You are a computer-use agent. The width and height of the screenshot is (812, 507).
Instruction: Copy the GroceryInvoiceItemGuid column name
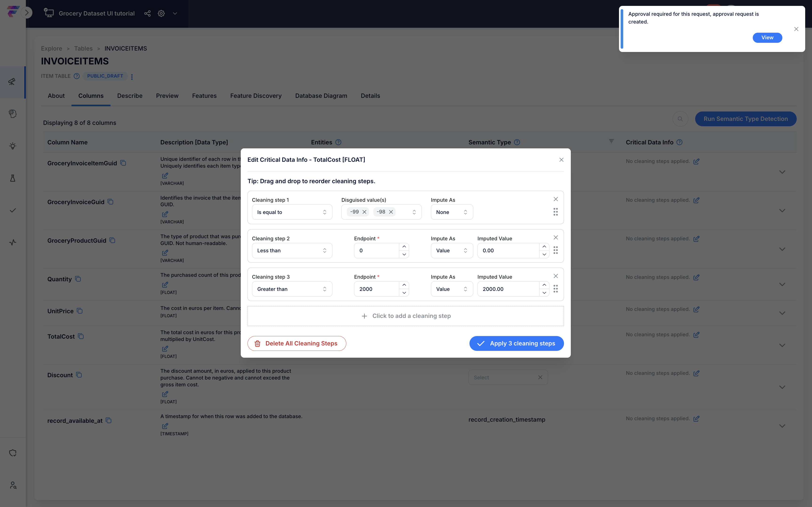[123, 163]
